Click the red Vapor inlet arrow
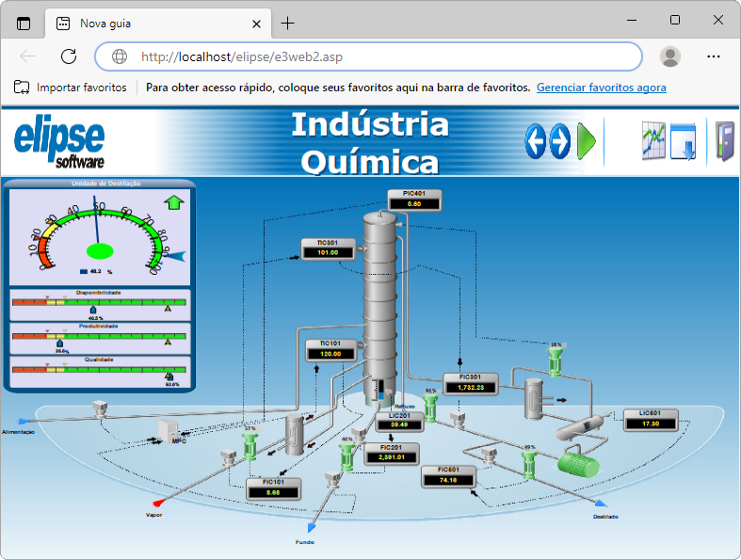 point(159,502)
